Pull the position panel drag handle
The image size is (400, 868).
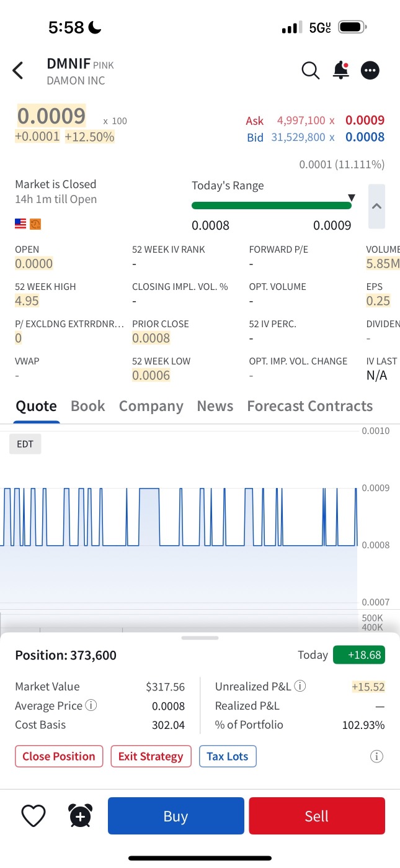[x=200, y=638]
